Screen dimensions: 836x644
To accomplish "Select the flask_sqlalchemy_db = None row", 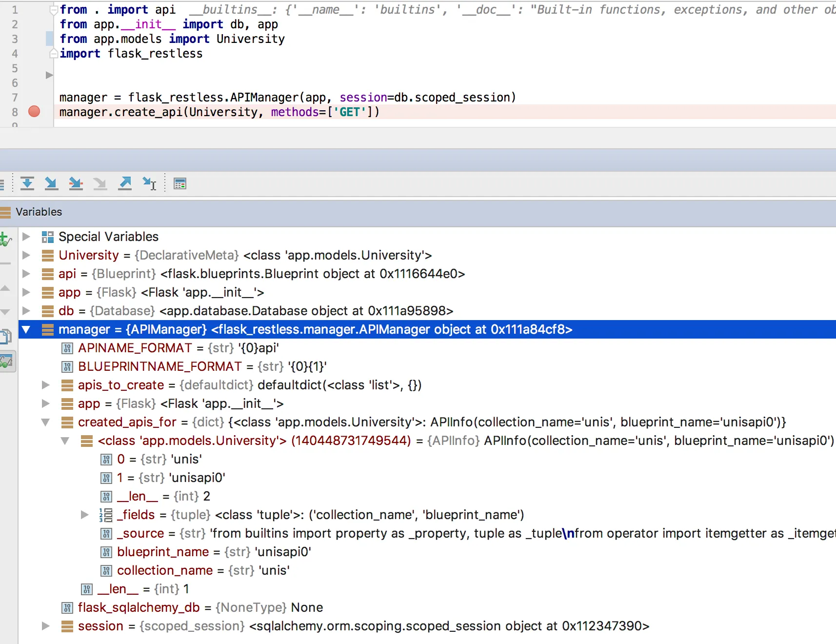I will 427,607.
